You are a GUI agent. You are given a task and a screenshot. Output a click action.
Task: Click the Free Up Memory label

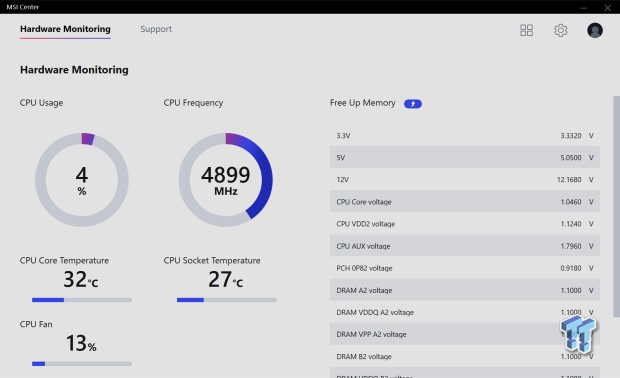pyautogui.click(x=363, y=103)
